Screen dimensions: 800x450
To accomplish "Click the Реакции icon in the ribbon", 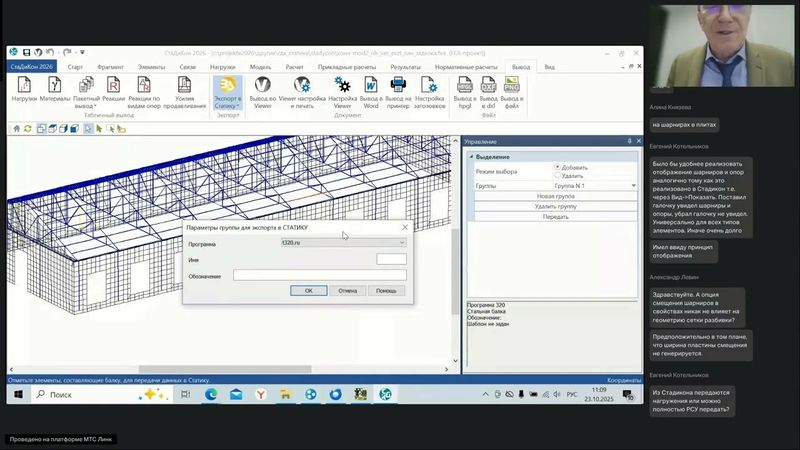I will tap(113, 86).
